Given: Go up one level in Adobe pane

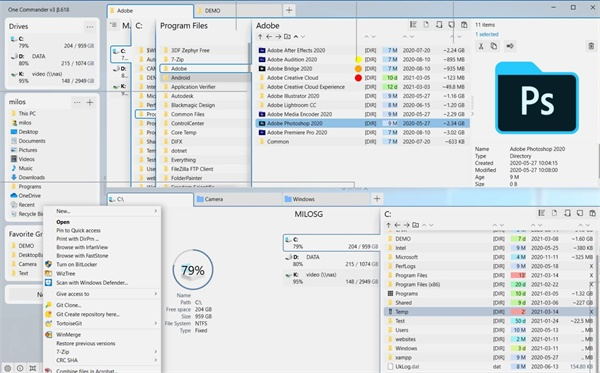Looking at the screenshot, I should (x=260, y=37).
